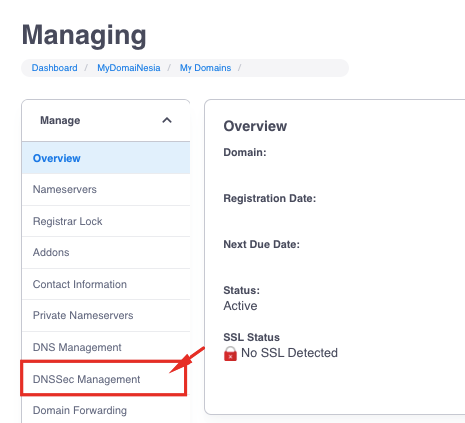The width and height of the screenshot is (465, 423).
Task: Open the My Domains breadcrumb link
Action: pyautogui.click(x=205, y=68)
